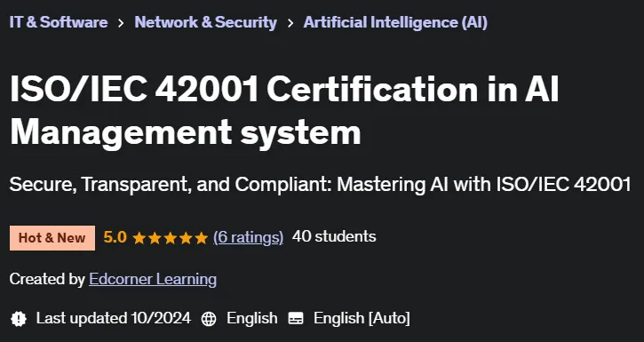Click the last updated badge icon
644x342 pixels.
pyautogui.click(x=19, y=319)
